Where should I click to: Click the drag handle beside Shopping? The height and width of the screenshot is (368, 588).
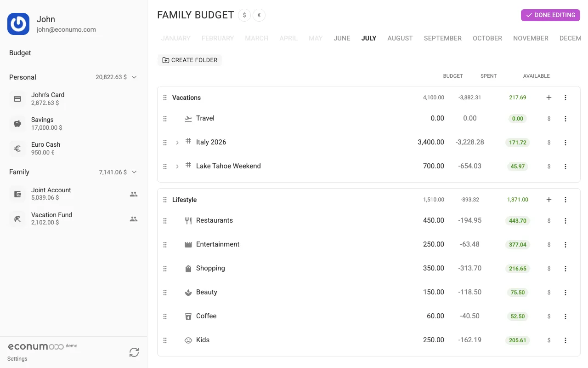tap(165, 269)
